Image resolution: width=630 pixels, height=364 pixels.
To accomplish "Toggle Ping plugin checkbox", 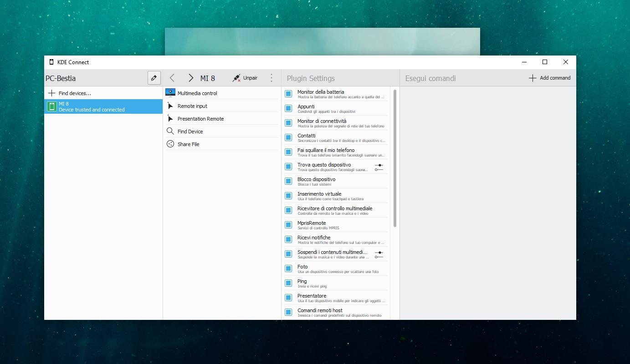I will (288, 283).
